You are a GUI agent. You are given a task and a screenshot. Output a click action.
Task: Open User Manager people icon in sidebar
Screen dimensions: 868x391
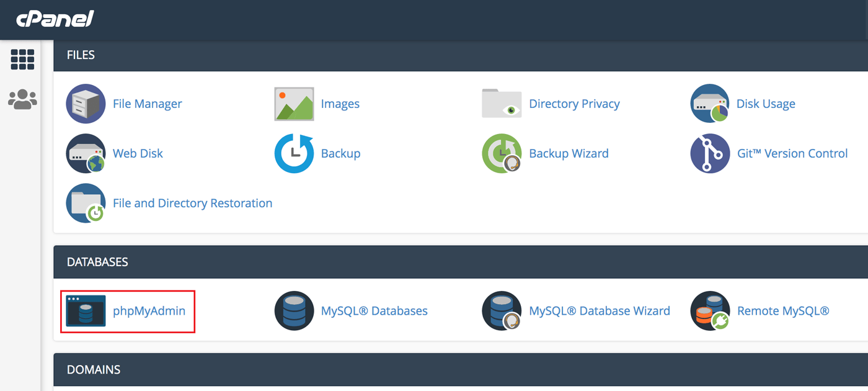(x=22, y=99)
